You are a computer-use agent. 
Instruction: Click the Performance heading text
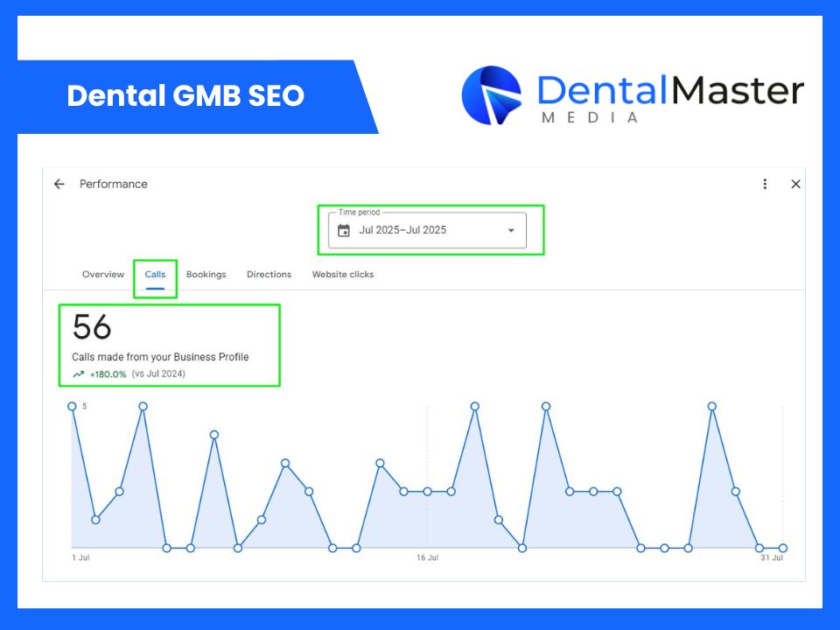point(114,185)
